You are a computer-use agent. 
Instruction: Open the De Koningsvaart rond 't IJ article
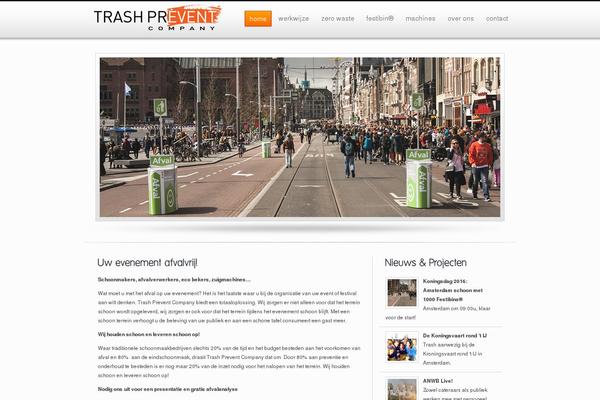click(x=455, y=335)
